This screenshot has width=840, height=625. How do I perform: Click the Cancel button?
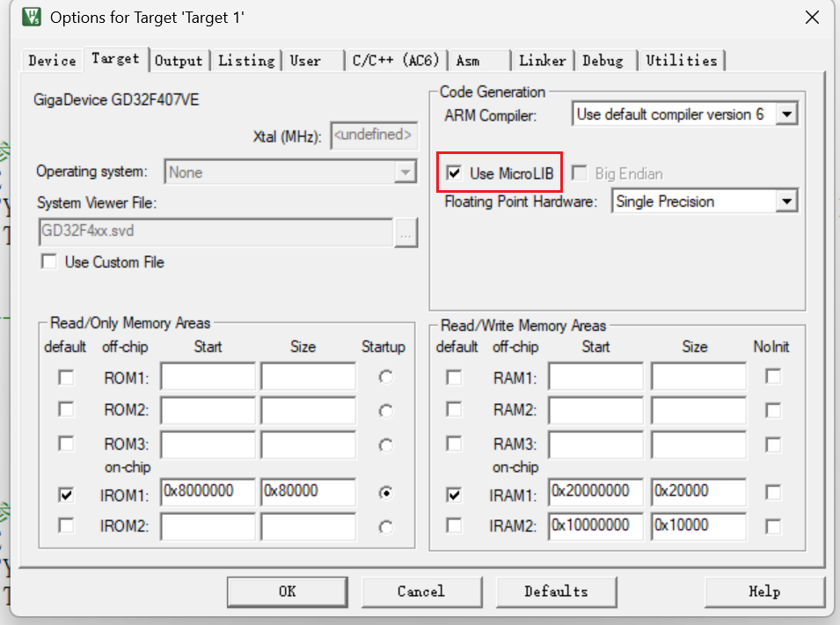pos(421,592)
